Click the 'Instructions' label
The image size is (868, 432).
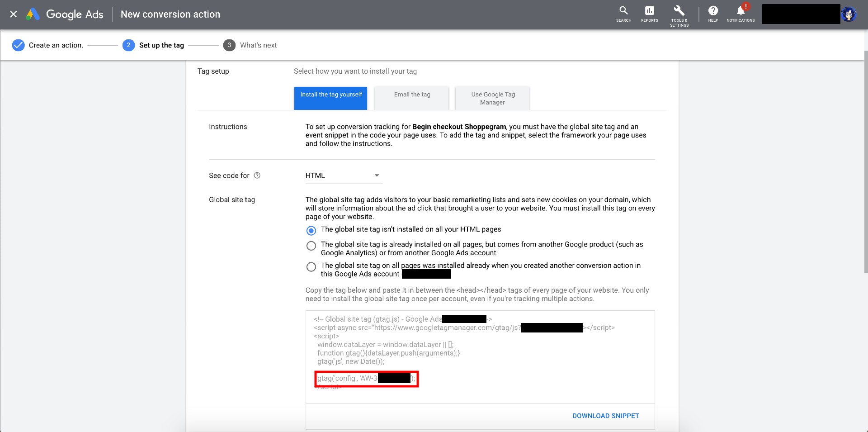(x=228, y=127)
